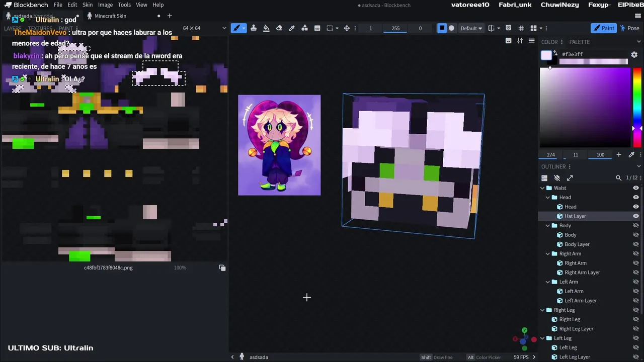
Task: Show the Body group
Action: point(636,226)
